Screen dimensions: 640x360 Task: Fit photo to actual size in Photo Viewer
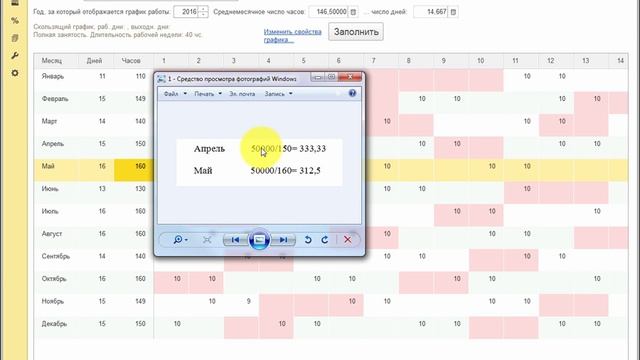tap(207, 240)
